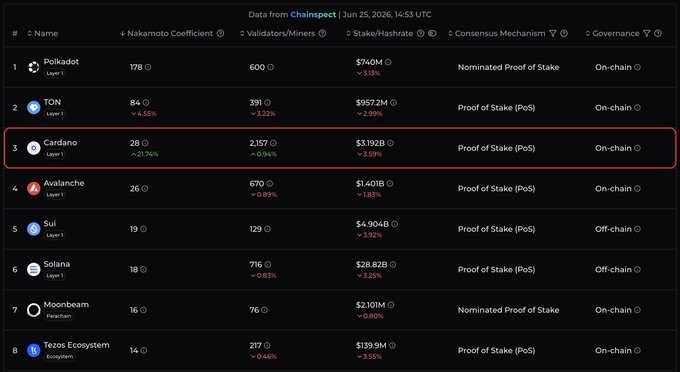
Task: Sort by Stake/Hashrate column
Action: coord(379,33)
